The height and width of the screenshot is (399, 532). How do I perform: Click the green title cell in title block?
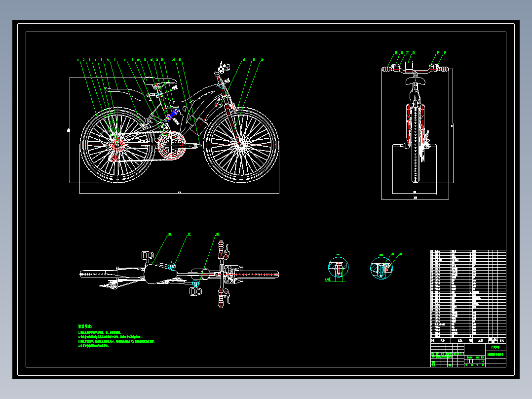495,355
